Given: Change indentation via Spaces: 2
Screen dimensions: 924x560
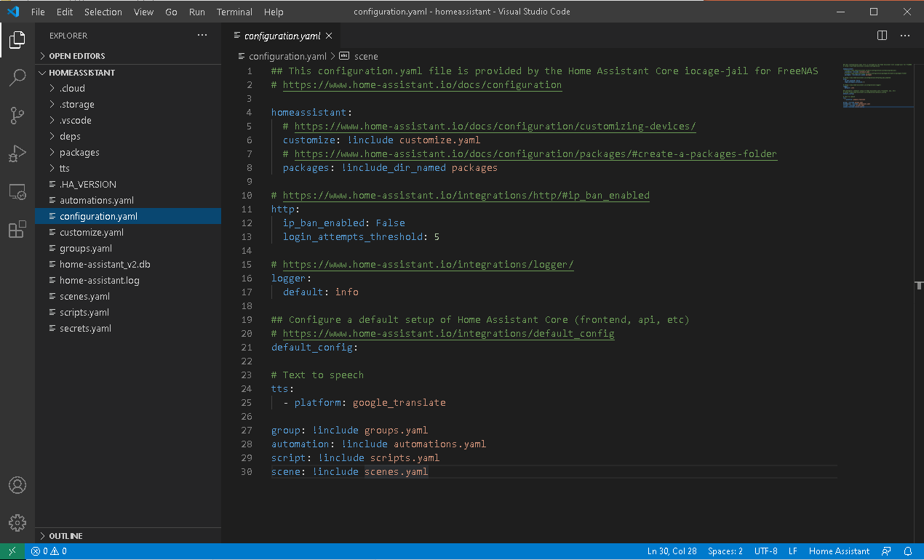Looking at the screenshot, I should [725, 551].
